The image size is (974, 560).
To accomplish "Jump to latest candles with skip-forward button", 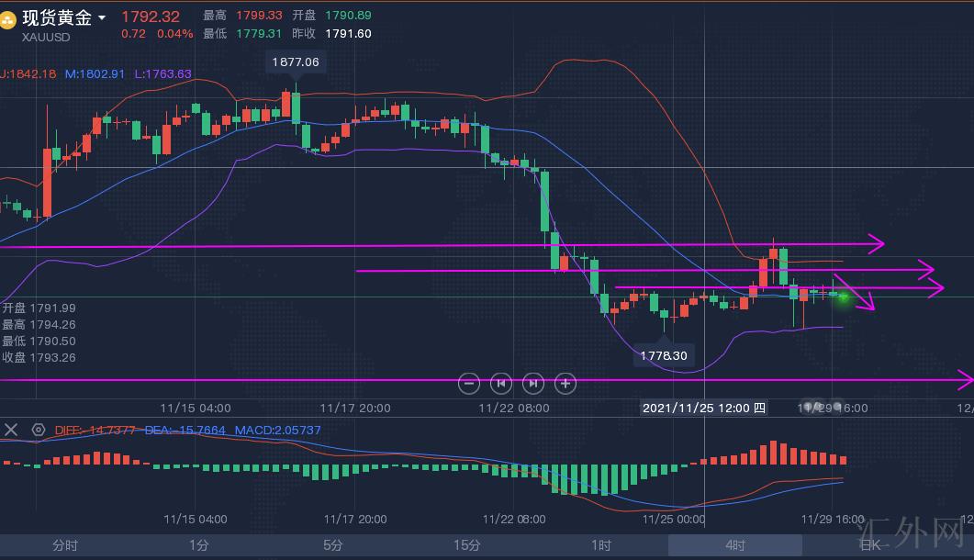I will click(x=533, y=383).
